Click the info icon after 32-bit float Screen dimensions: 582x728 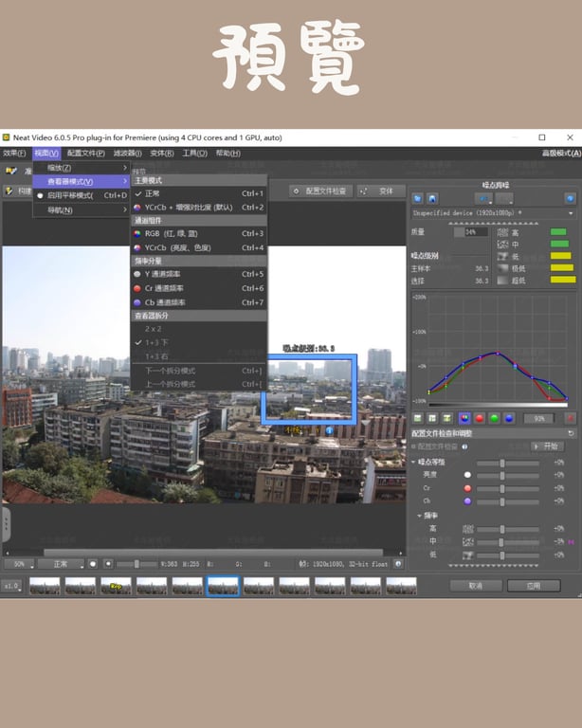point(398,564)
